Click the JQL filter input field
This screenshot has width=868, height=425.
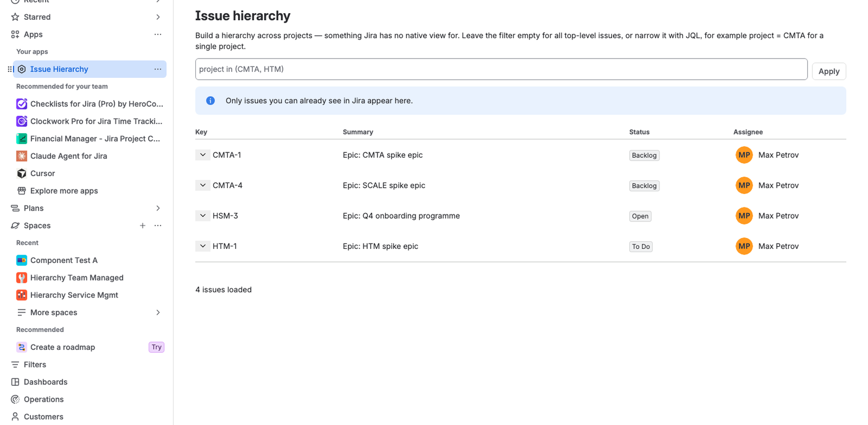coord(501,69)
